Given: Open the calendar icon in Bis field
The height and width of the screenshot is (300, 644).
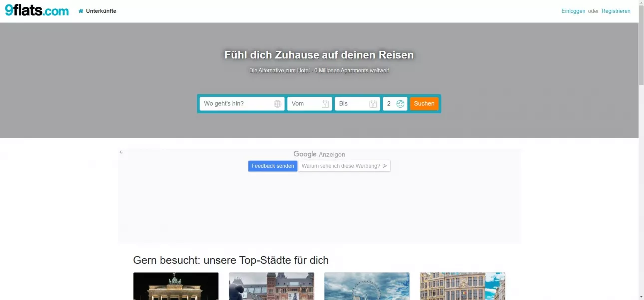Looking at the screenshot, I should 373,104.
